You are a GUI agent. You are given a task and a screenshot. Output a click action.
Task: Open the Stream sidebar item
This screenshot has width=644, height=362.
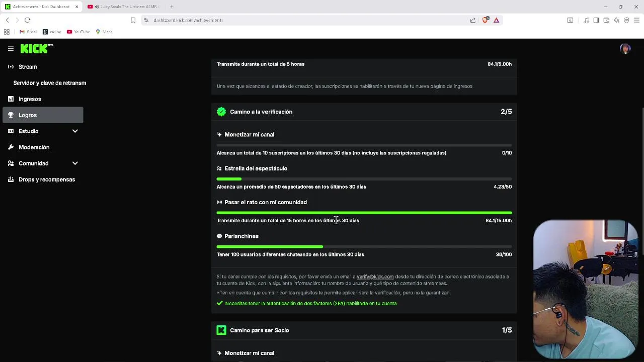pos(28,67)
